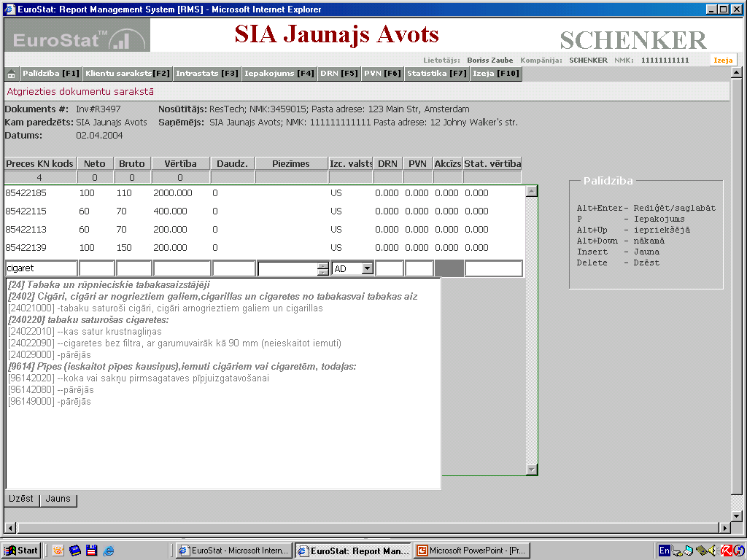Open Klientu saraksts [F2] menu item

pyautogui.click(x=127, y=74)
